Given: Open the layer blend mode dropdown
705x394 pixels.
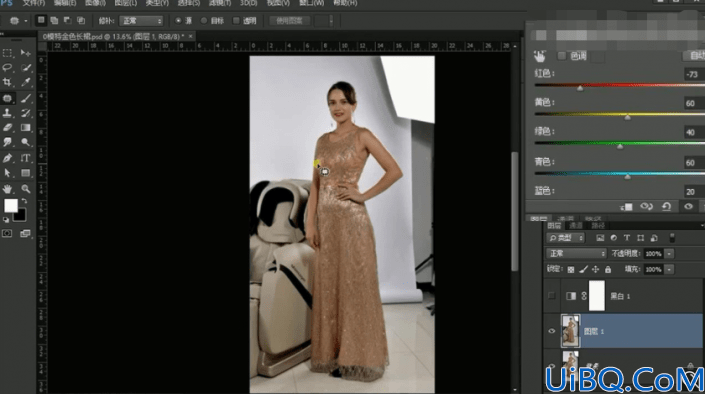Looking at the screenshot, I should coord(576,254).
